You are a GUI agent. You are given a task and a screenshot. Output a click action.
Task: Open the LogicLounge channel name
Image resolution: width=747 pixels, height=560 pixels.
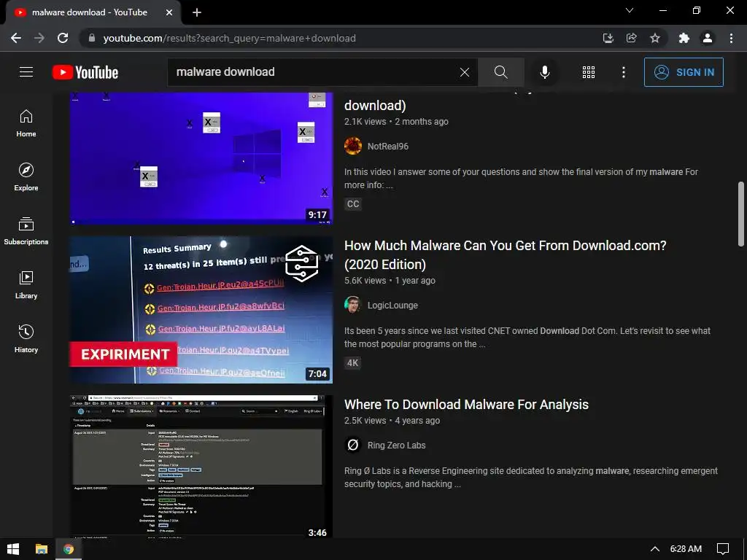(392, 306)
